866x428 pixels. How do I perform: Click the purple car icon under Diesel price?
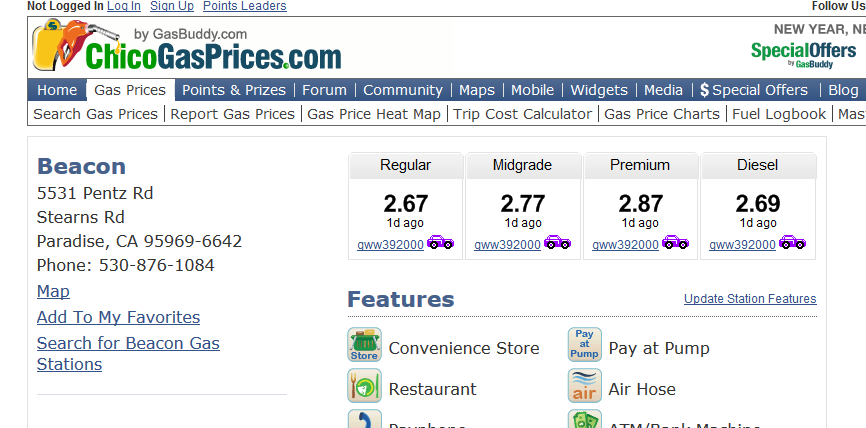click(793, 242)
